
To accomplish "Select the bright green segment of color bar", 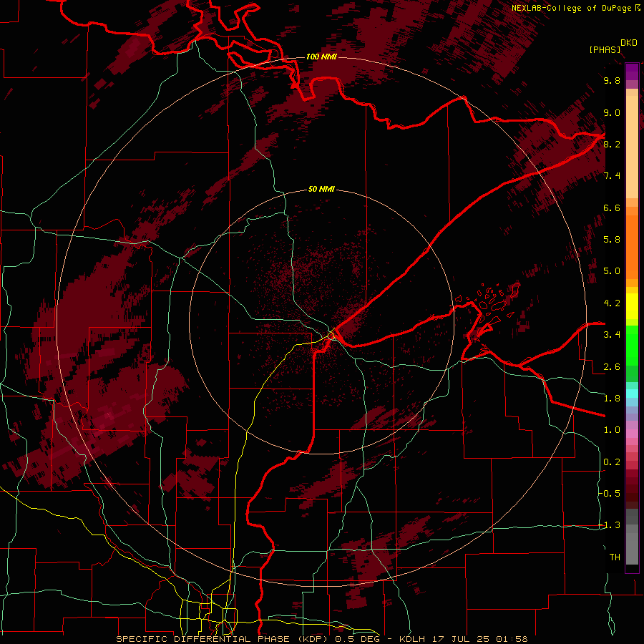I will 632,345.
